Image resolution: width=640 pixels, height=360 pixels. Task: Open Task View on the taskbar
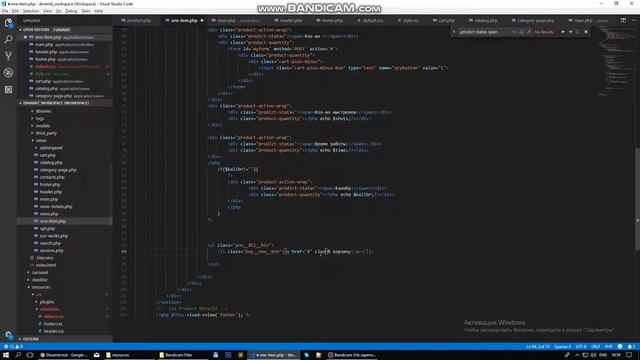[x=30, y=355]
